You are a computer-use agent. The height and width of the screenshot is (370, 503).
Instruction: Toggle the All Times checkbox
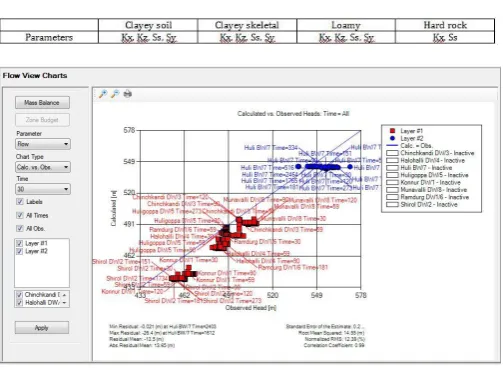[20, 215]
